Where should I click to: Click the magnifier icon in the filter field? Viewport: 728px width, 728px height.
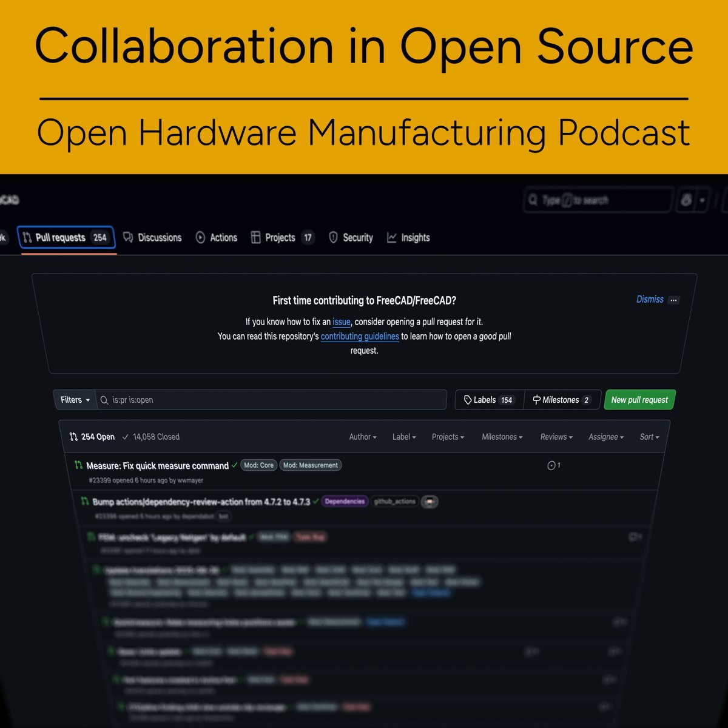104,400
